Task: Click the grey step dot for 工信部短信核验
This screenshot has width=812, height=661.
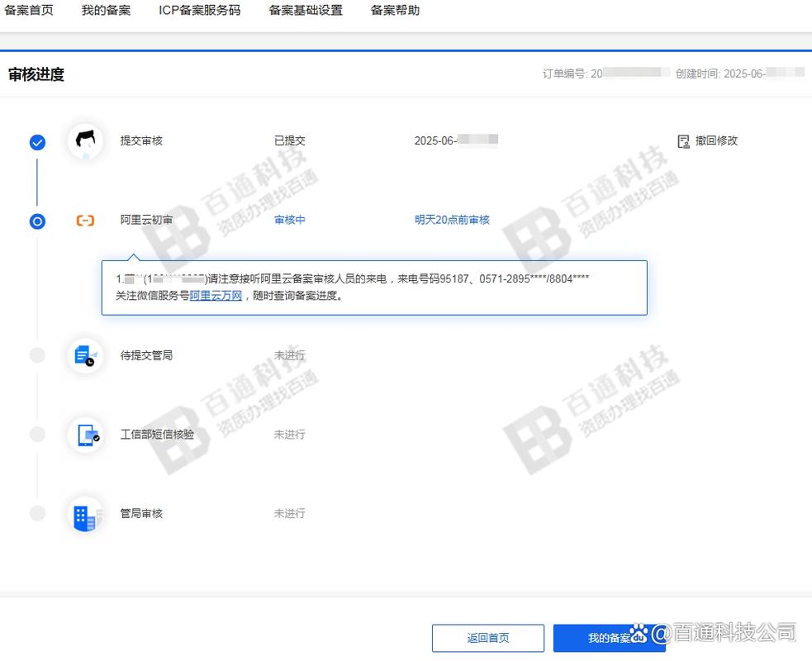Action: click(37, 434)
